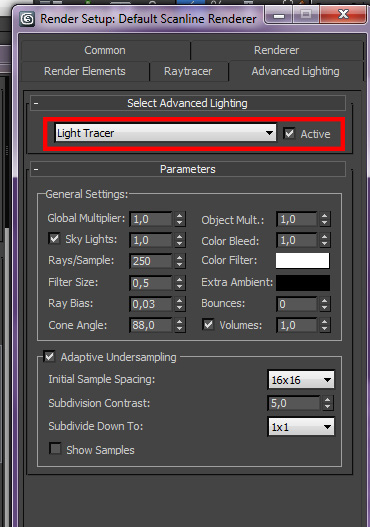Click the Ray Bias spinner arrows
Image resolution: width=370 pixels, height=527 pixels.
point(180,304)
